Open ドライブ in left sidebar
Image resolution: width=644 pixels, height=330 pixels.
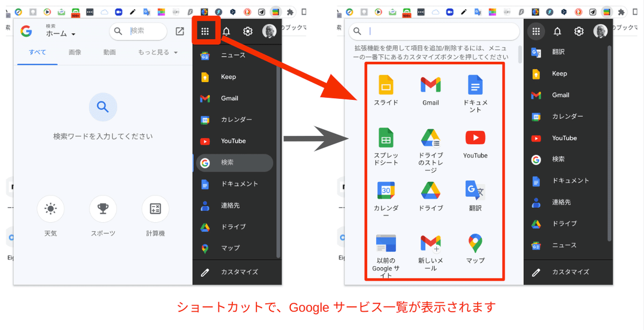click(x=234, y=227)
